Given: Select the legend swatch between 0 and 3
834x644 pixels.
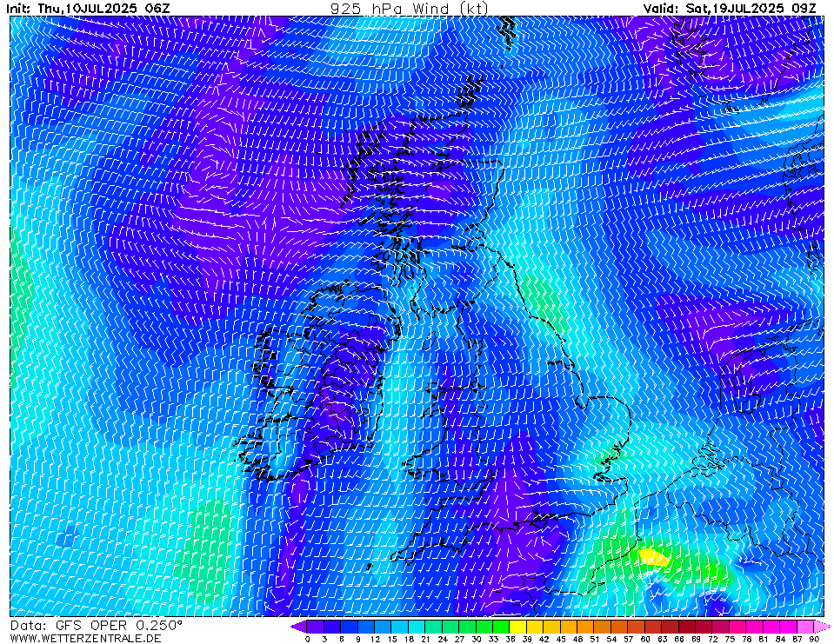Looking at the screenshot, I should [316, 627].
